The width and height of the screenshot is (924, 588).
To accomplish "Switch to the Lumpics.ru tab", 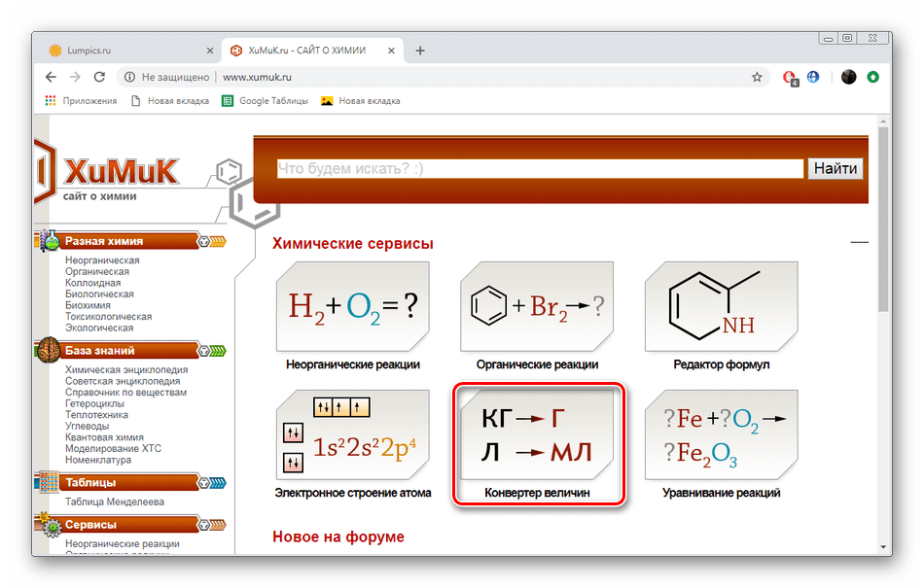I will (x=129, y=51).
